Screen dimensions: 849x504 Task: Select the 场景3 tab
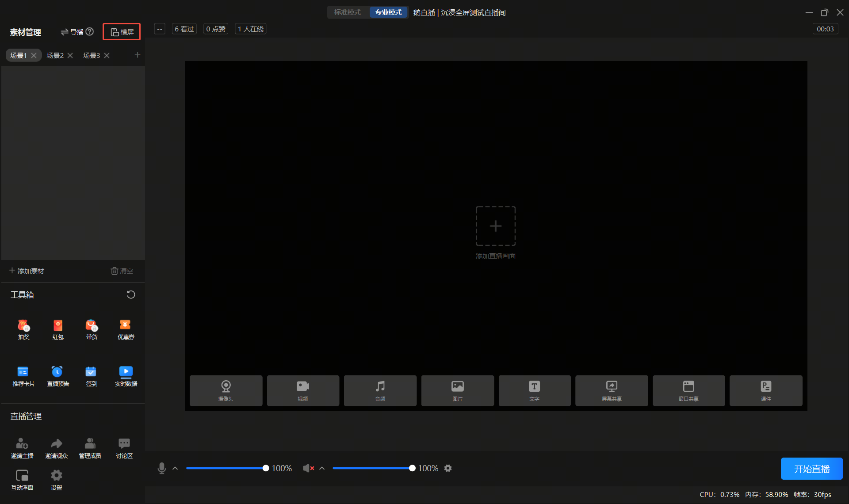pyautogui.click(x=92, y=55)
